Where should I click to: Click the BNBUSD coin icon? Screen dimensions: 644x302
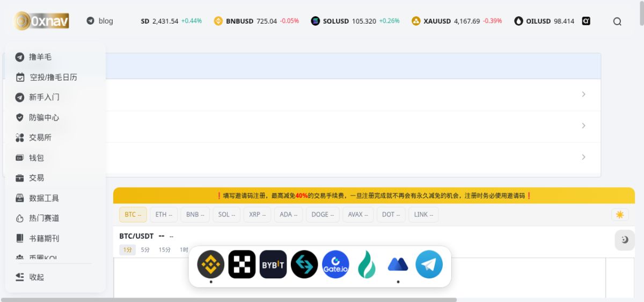218,21
